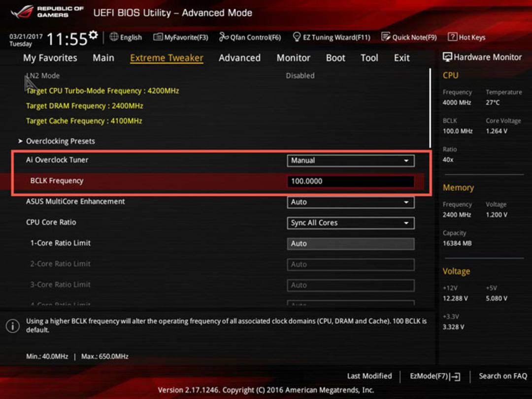
Task: Click the Memory heading in Hardware Monitor
Action: pyautogui.click(x=459, y=188)
